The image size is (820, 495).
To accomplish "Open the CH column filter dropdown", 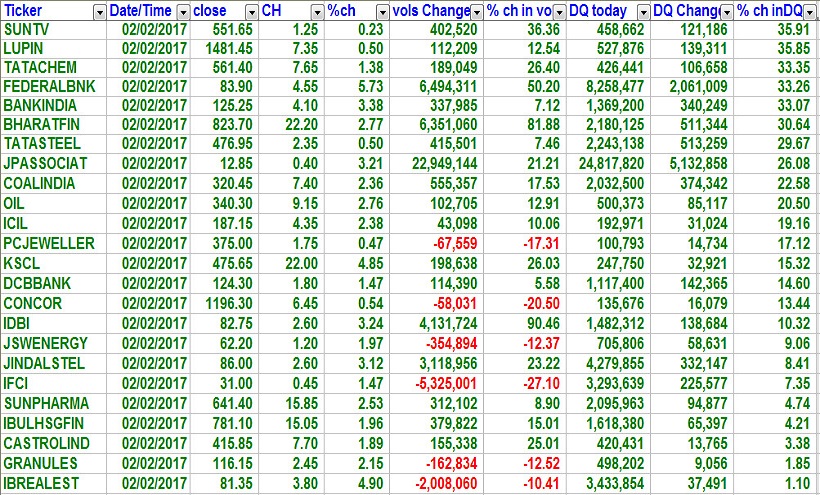I will [x=315, y=12].
